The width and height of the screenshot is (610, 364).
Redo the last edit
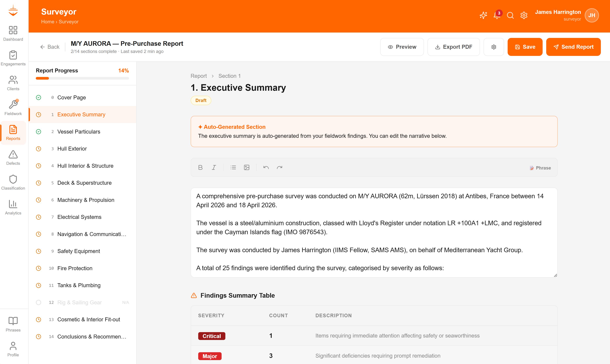pyautogui.click(x=279, y=168)
